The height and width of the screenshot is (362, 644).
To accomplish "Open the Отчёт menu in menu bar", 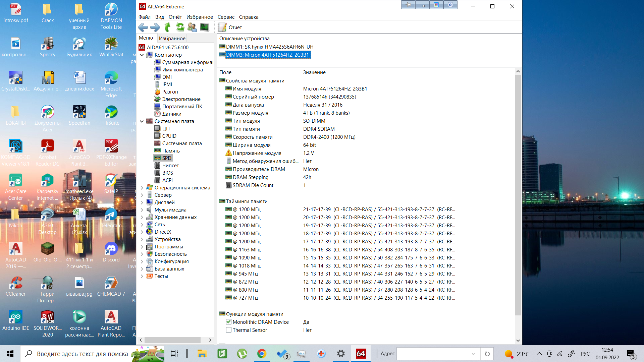I will click(x=175, y=17).
